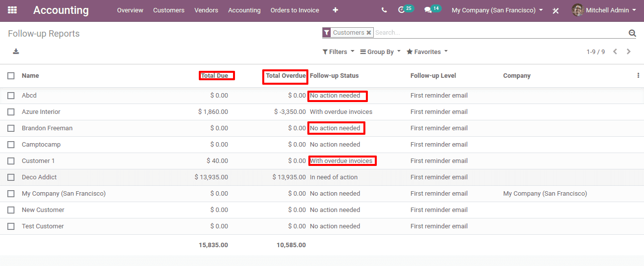Open the apps grid menu icon
Viewport: 644px width, 266px height.
click(x=12, y=10)
